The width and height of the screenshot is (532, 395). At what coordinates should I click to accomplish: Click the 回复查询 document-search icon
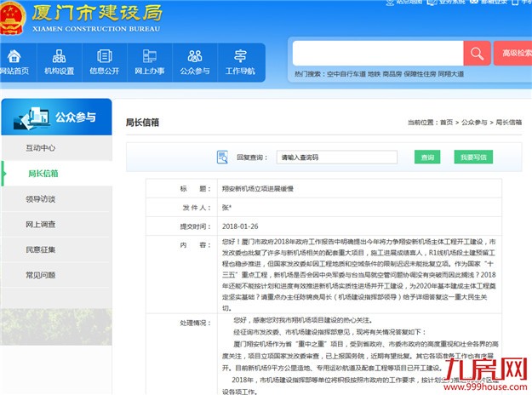point(222,157)
